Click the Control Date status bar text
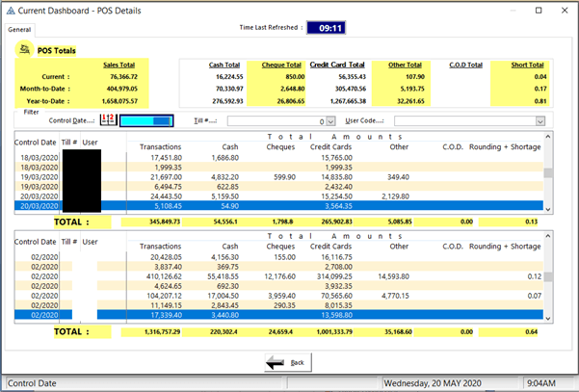This screenshot has width=579, height=392. (x=32, y=383)
